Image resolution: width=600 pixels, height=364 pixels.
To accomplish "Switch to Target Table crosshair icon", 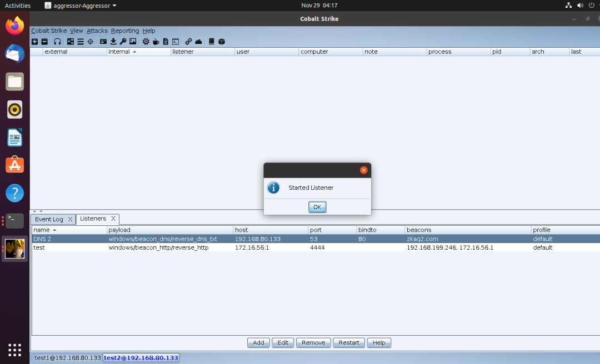I will point(91,42).
